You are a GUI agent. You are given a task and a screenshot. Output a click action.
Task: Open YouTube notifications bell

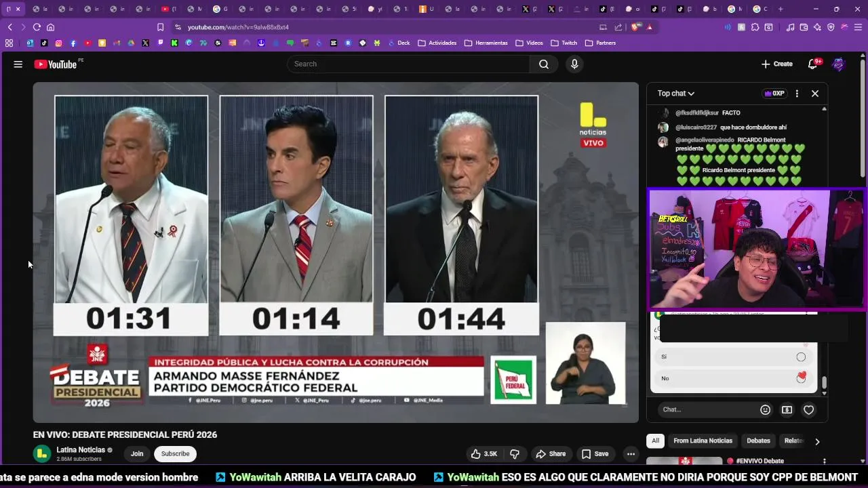click(x=812, y=64)
